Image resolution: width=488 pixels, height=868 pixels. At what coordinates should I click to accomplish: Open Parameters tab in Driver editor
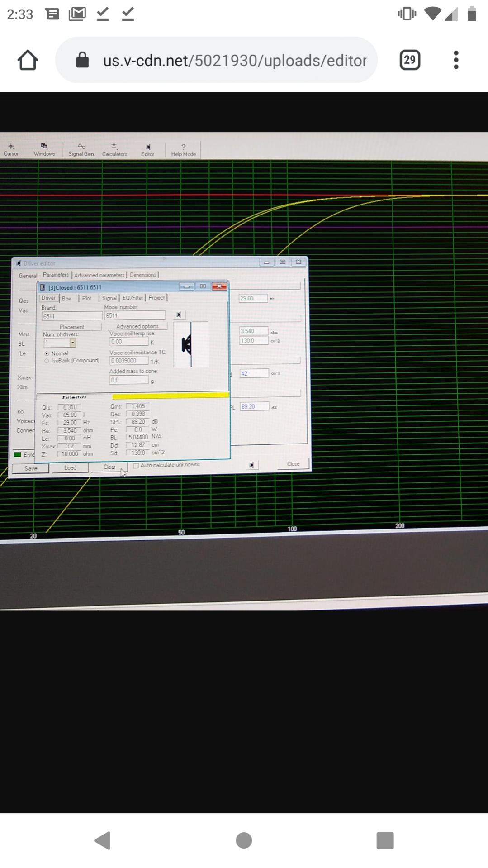(56, 275)
